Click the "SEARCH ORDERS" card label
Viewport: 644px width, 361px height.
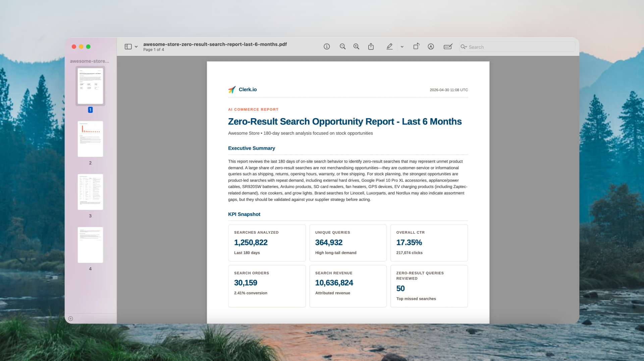[252, 273]
